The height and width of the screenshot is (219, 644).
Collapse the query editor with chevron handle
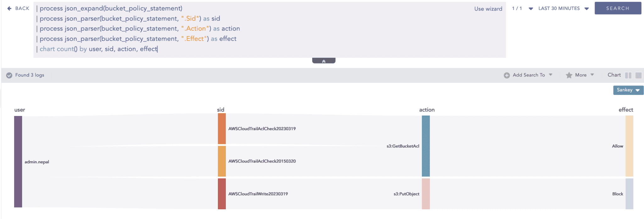point(324,61)
